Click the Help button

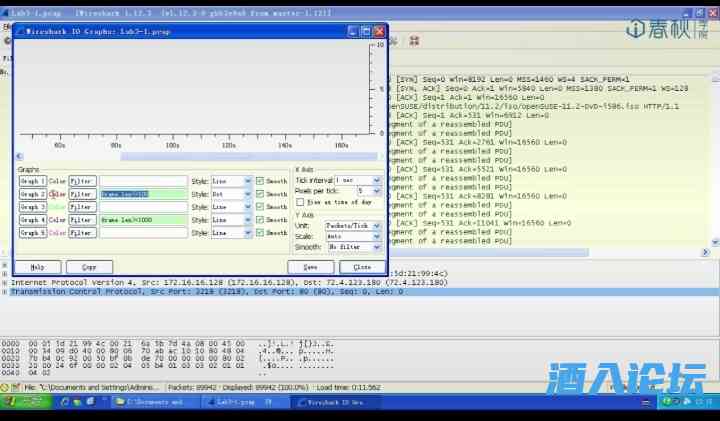(38, 267)
